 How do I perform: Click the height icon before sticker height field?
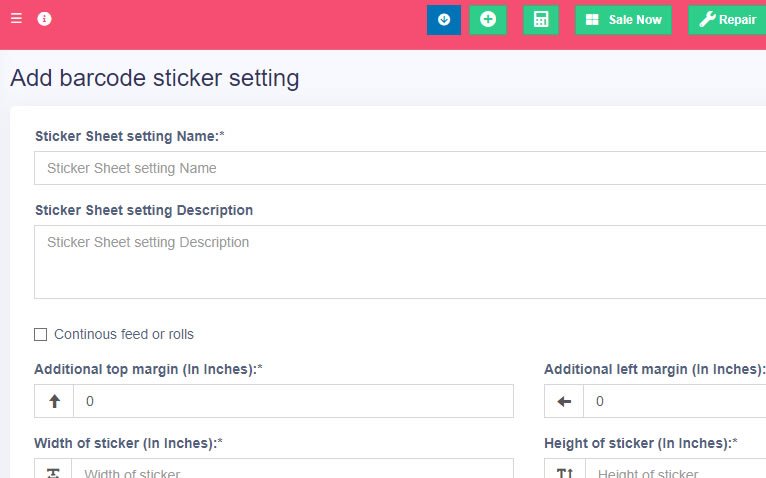pos(564,471)
